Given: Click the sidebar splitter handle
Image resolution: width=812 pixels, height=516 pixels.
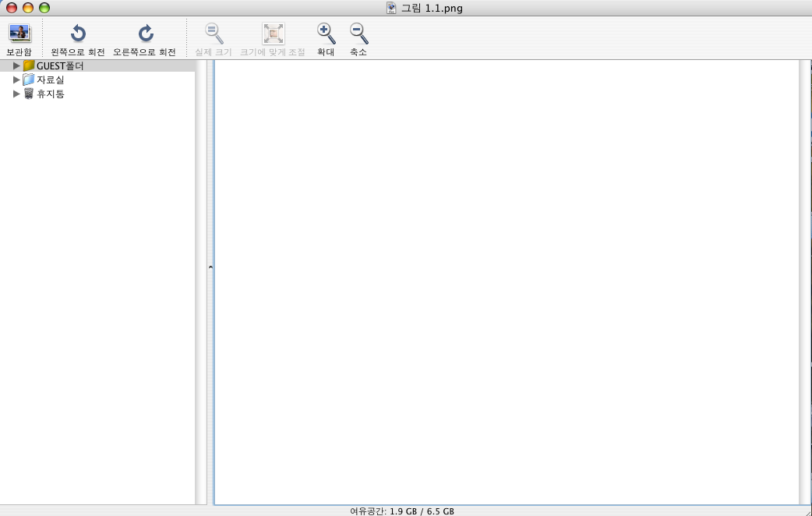Looking at the screenshot, I should click(x=210, y=267).
